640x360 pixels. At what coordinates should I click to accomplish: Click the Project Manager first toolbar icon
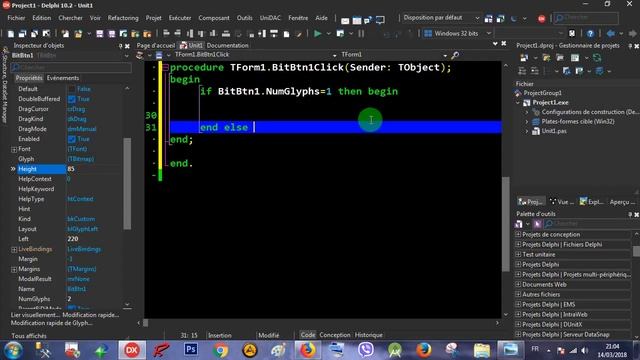pos(524,58)
